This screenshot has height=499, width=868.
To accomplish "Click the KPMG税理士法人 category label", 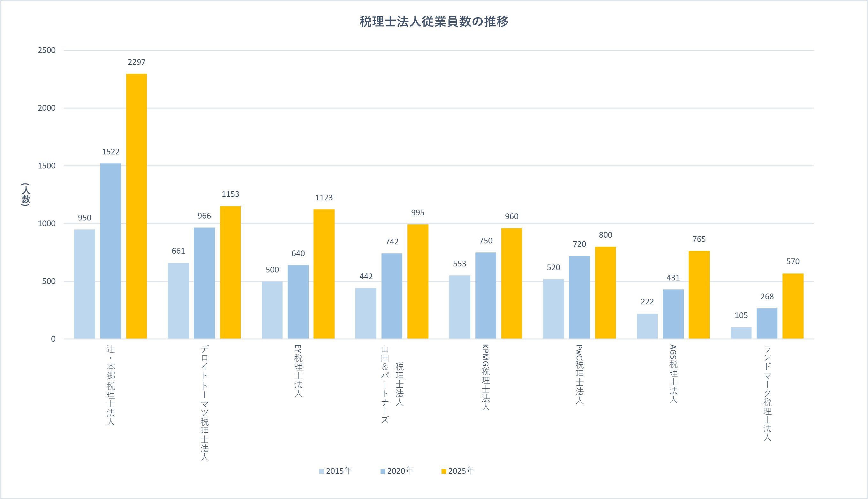I will pos(486,377).
